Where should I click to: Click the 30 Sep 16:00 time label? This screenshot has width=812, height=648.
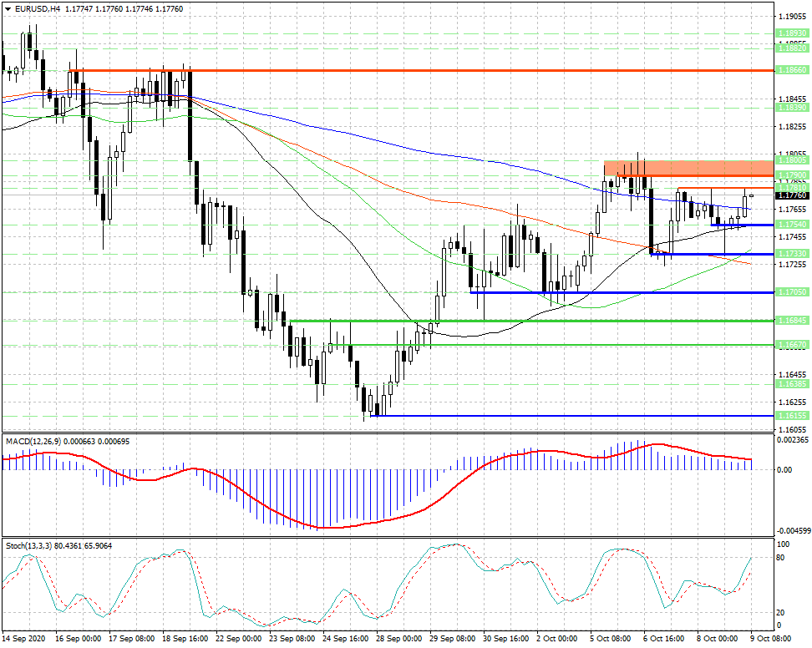tap(506, 639)
